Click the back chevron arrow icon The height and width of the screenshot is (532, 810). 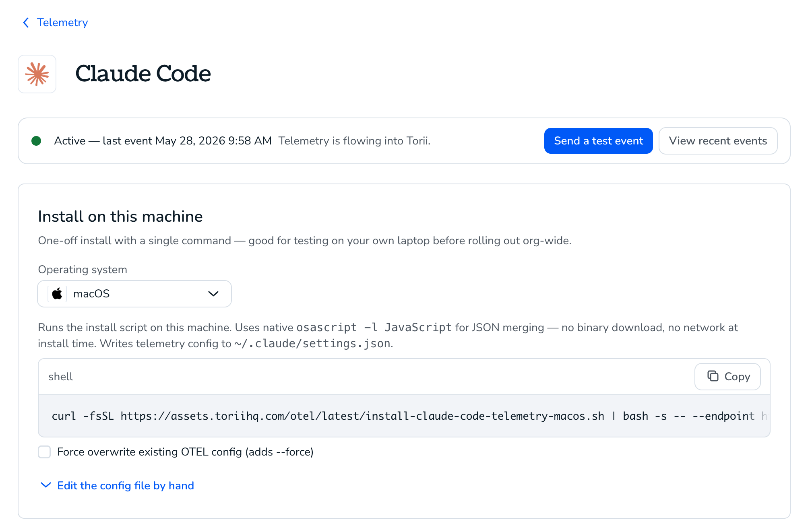coord(26,23)
